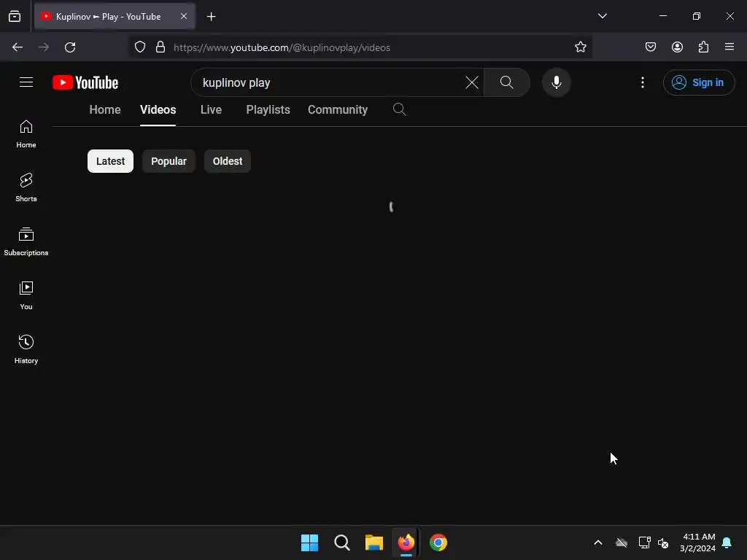Open Firefox extensions panel

pyautogui.click(x=703, y=47)
